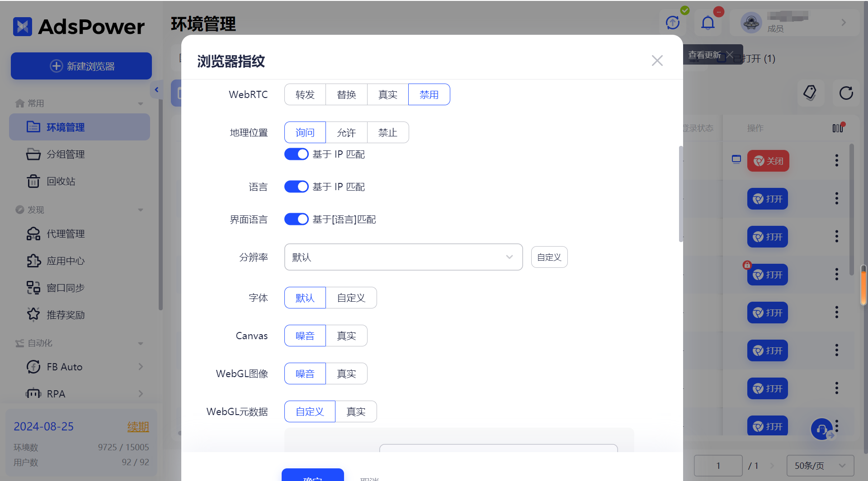
Task: Click the star icon beside 推荐奖励
Action: (33, 314)
